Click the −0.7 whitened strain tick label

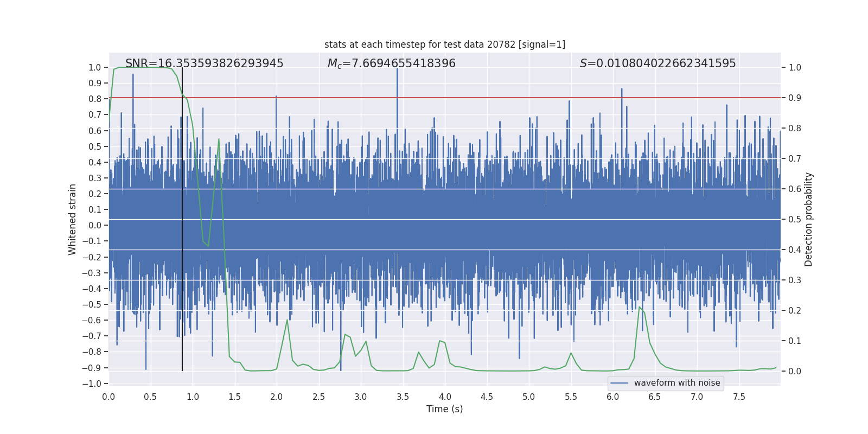coord(92,336)
